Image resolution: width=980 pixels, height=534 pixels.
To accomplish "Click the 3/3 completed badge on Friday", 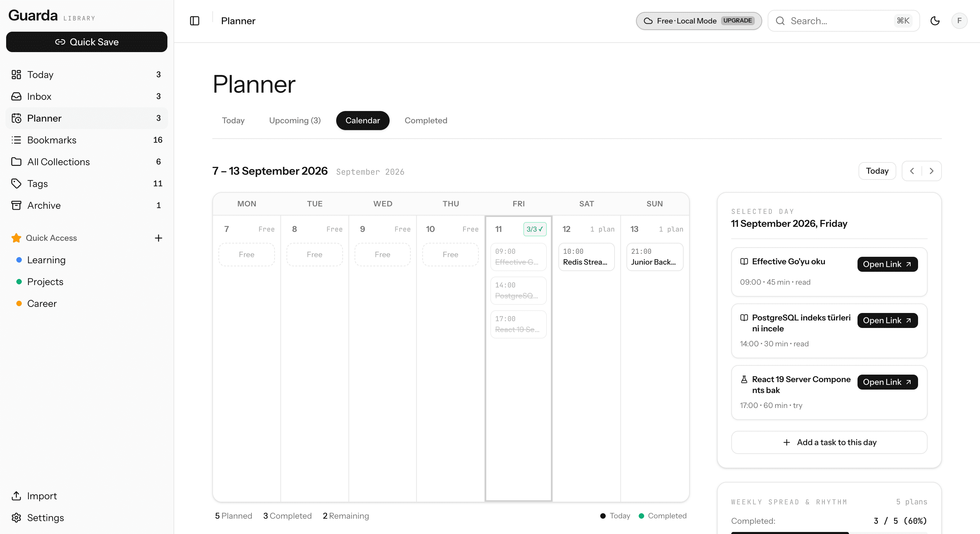I will 535,229.
